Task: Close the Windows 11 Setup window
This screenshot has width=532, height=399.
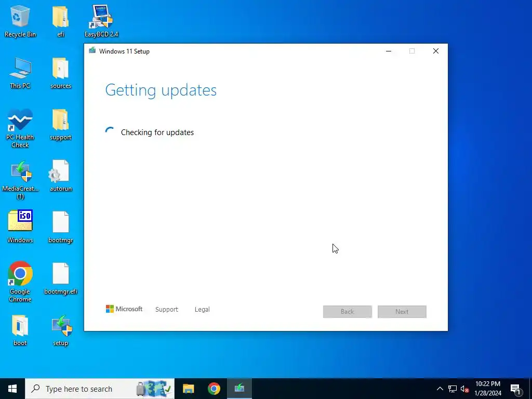Action: (436, 51)
